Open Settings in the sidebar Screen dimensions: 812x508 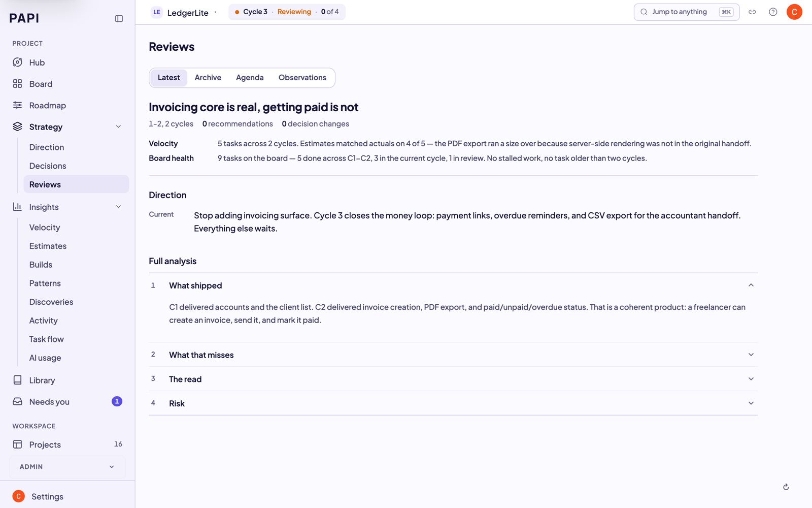coord(47,496)
